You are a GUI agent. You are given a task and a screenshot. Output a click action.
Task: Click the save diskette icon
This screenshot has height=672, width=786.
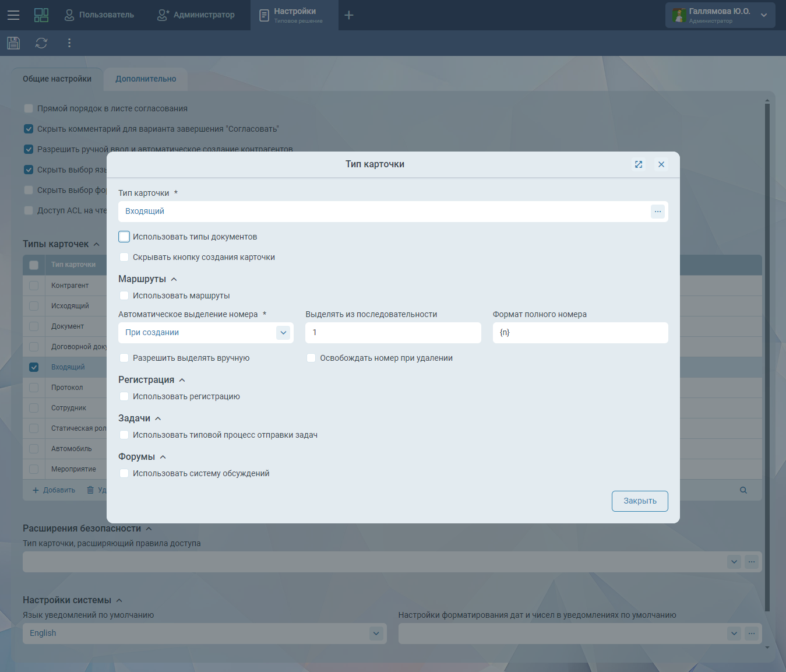tap(13, 43)
